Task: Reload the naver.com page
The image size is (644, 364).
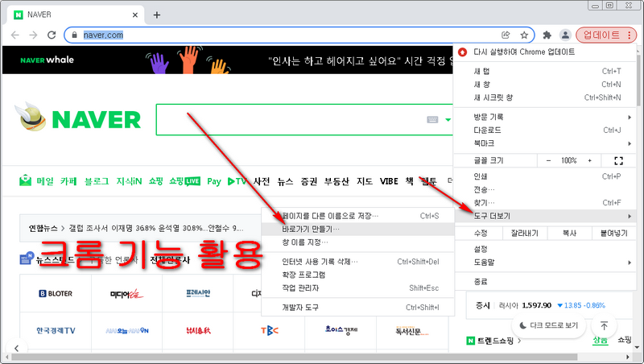Action: (x=52, y=35)
